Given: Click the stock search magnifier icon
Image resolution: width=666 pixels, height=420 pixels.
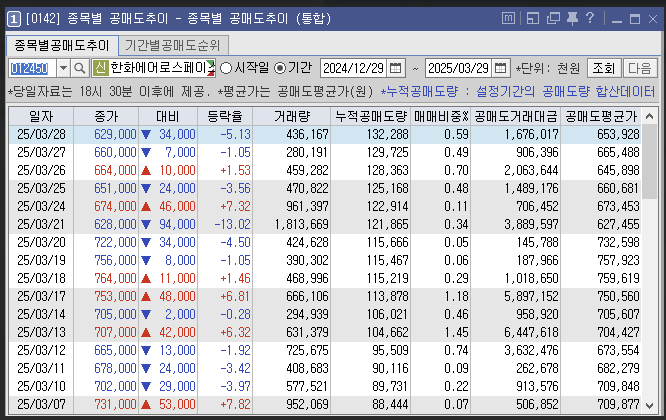Looking at the screenshot, I should point(79,68).
